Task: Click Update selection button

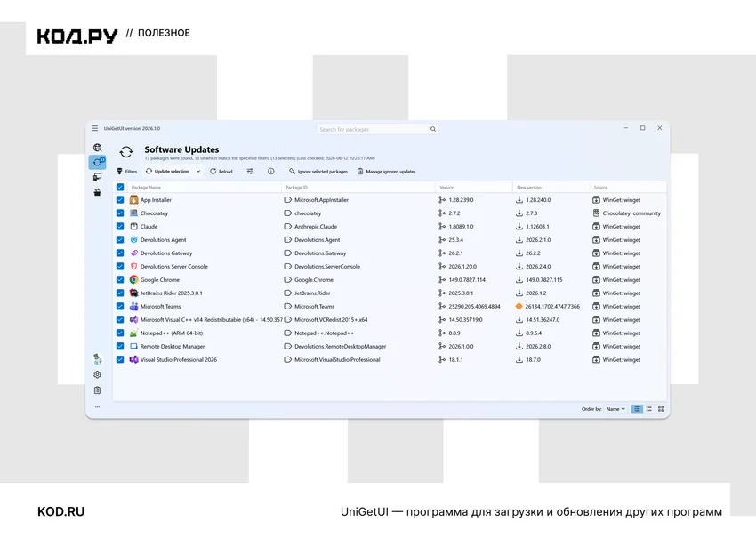Action: 167,171
